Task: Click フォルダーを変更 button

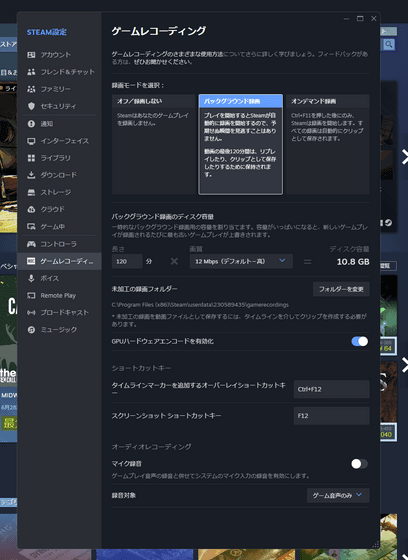Action: tap(341, 289)
